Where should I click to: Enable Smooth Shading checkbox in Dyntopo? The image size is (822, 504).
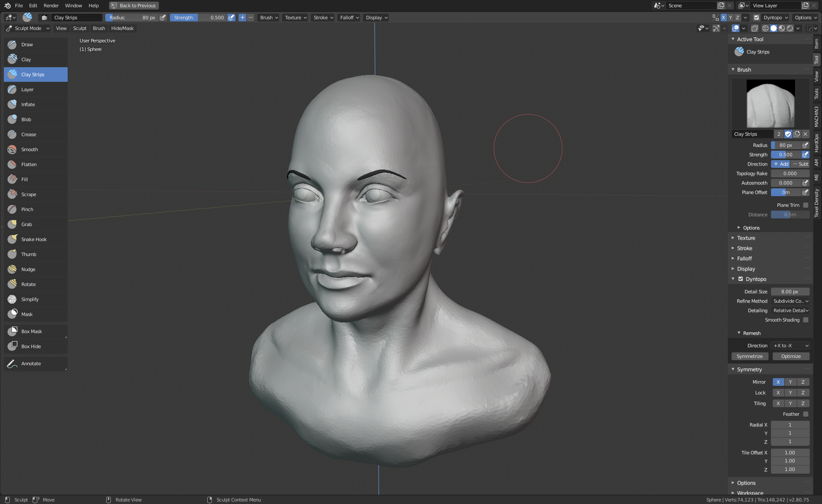[x=806, y=320]
